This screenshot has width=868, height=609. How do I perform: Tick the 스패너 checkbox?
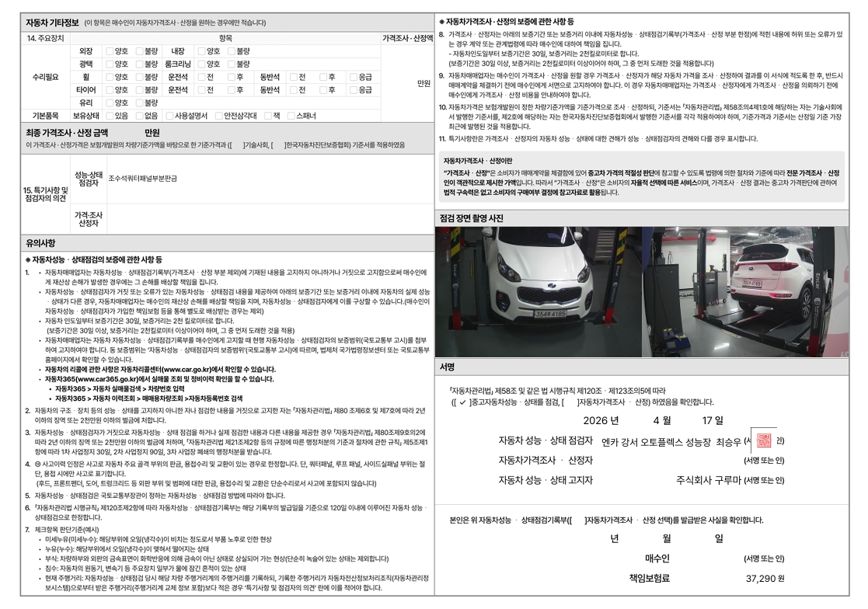[x=291, y=116]
